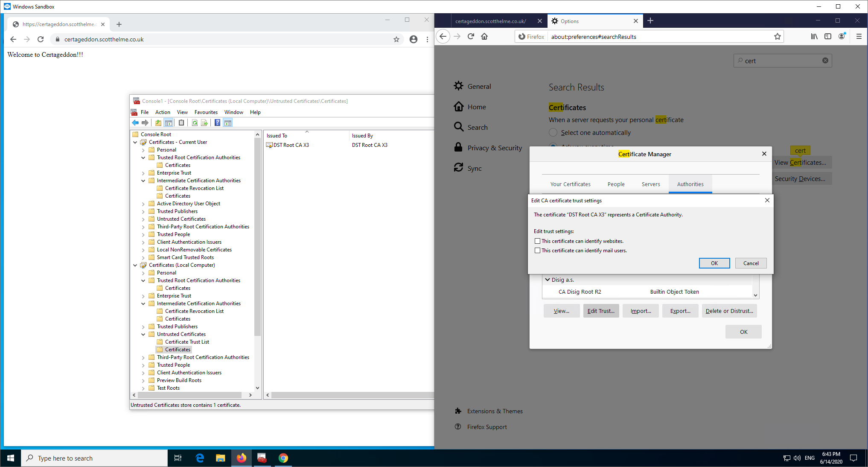
Task: Click Firefox home button icon
Action: pyautogui.click(x=484, y=37)
